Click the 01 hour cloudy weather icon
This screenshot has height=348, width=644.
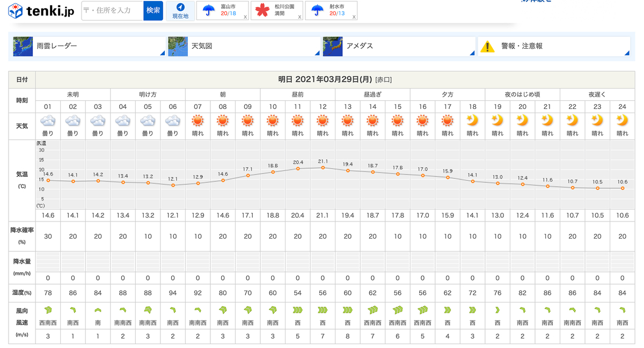point(48,120)
